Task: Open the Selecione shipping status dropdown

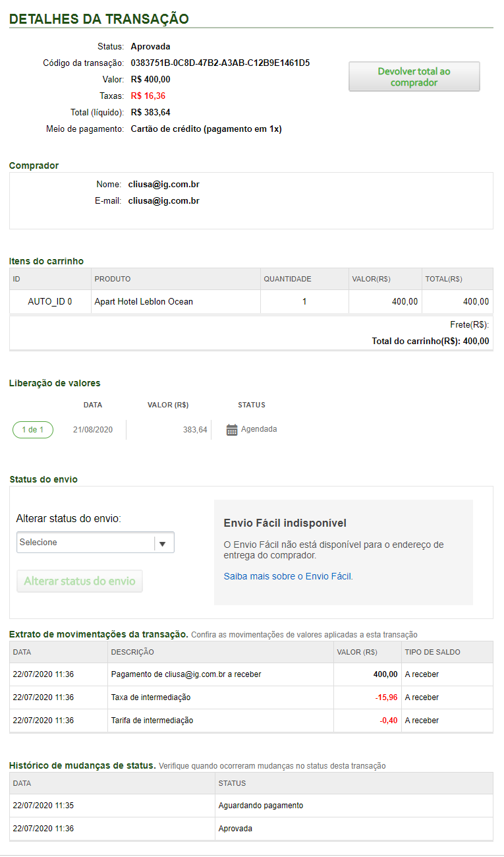Action: 86,543
